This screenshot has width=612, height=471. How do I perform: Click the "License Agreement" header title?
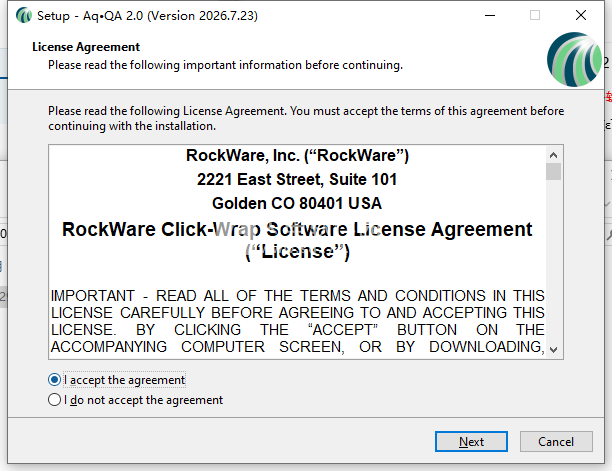click(x=86, y=47)
